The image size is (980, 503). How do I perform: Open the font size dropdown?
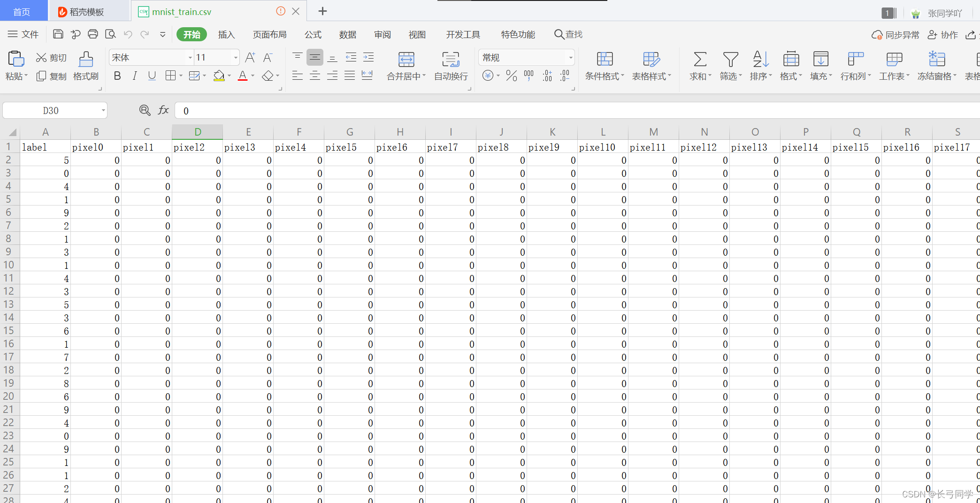(236, 58)
